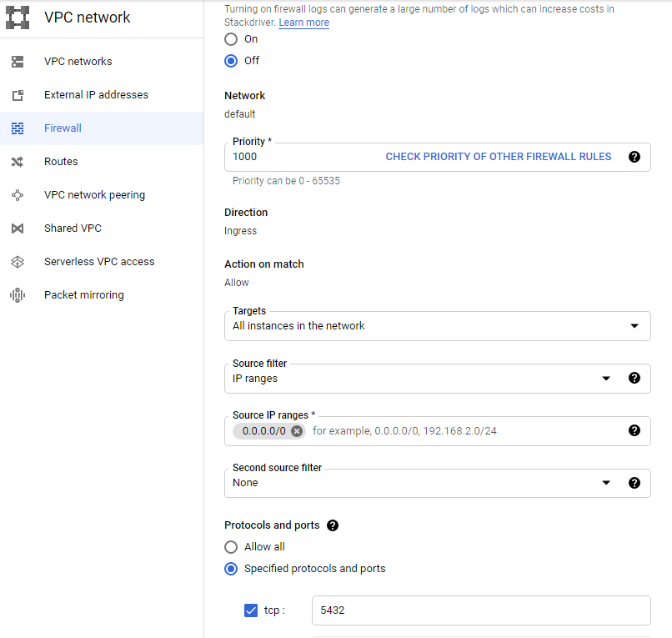672x638 pixels.
Task: Open the Source filter dropdown
Action: click(605, 379)
